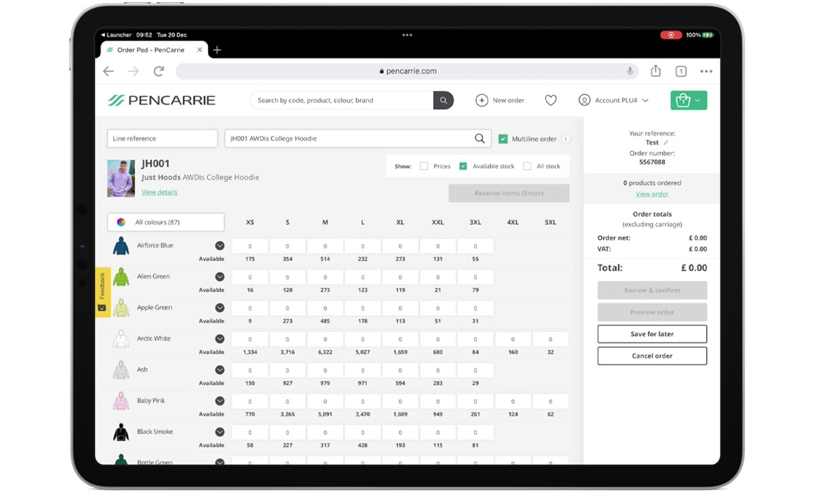Click the Alien Green M quantity field

tap(325, 277)
